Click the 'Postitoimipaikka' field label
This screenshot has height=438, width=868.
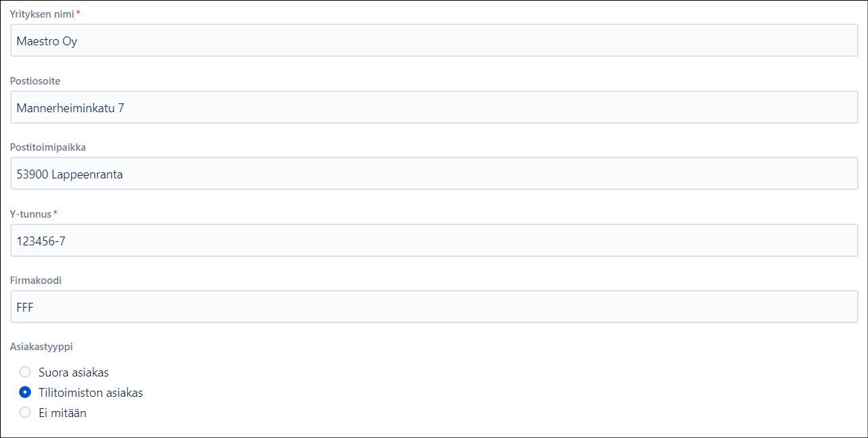coord(47,147)
